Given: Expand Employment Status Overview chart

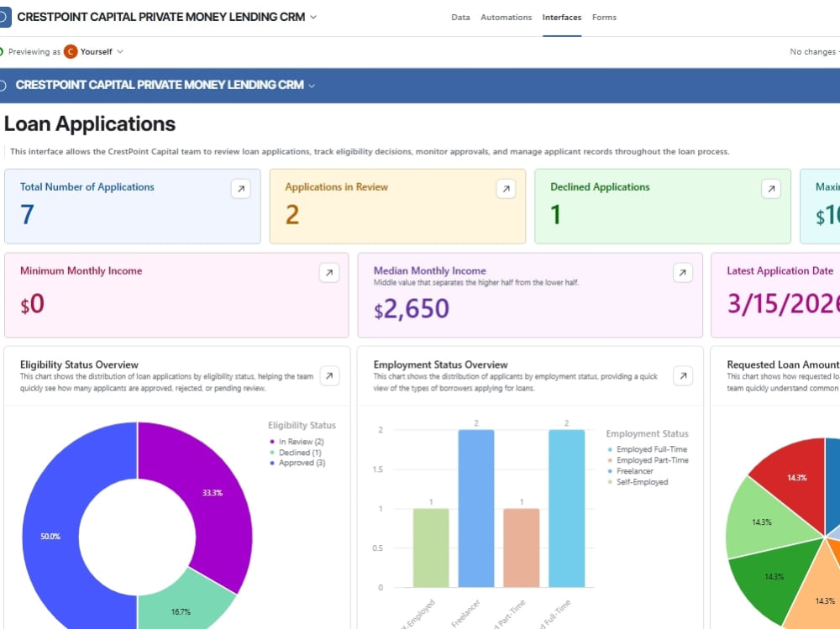Looking at the screenshot, I should click(x=683, y=375).
